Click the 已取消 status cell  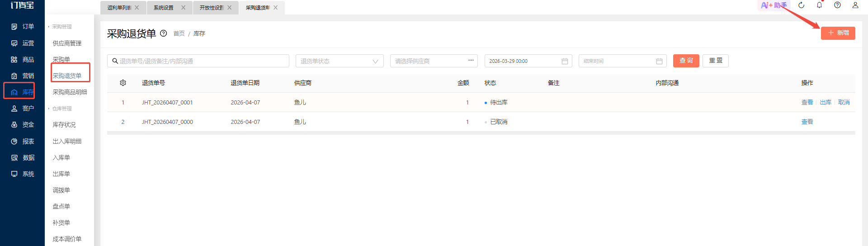(x=496, y=122)
